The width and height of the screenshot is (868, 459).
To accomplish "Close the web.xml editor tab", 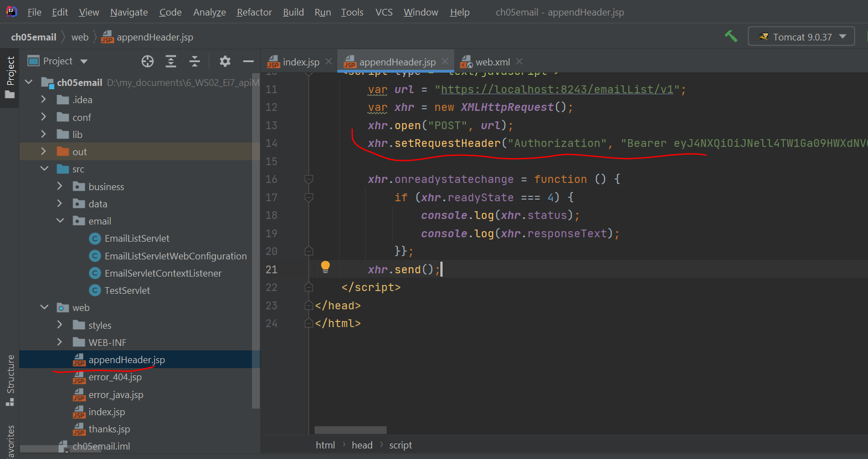I will coord(519,62).
